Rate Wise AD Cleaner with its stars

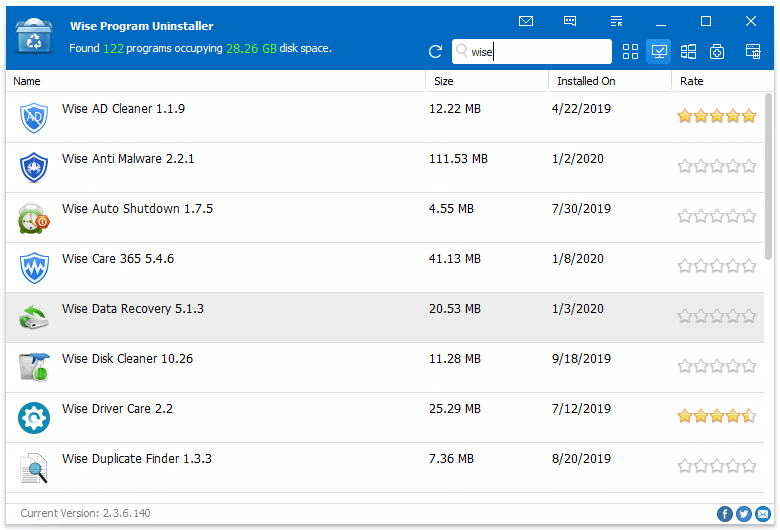tap(717, 116)
